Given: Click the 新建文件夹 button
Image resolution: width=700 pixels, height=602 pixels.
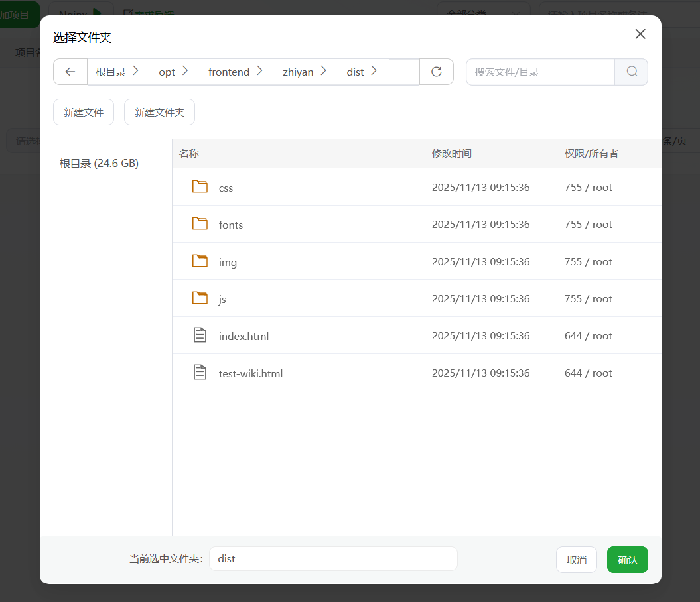Looking at the screenshot, I should point(159,112).
